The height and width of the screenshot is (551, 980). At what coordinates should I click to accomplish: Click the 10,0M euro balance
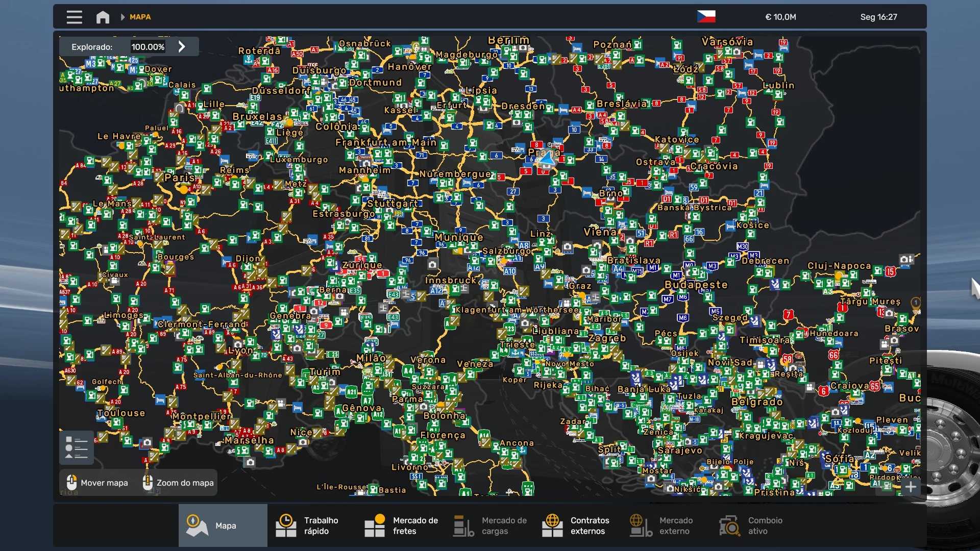(780, 17)
